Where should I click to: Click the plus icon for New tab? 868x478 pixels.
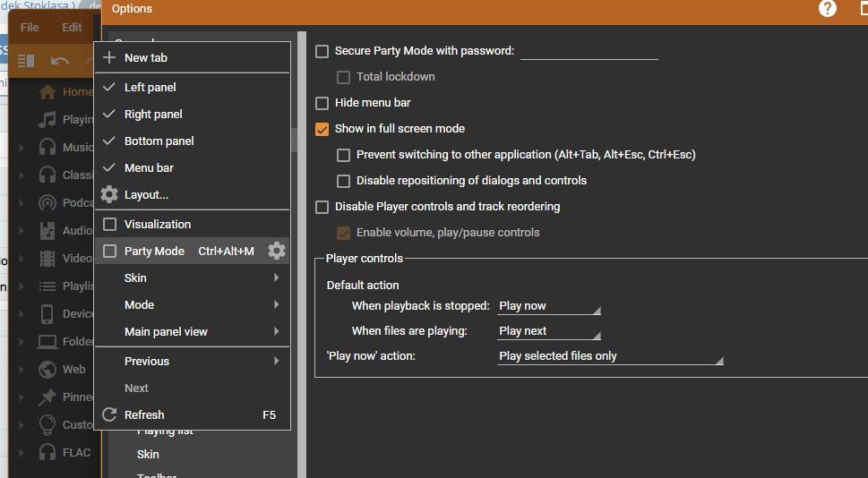coord(109,57)
